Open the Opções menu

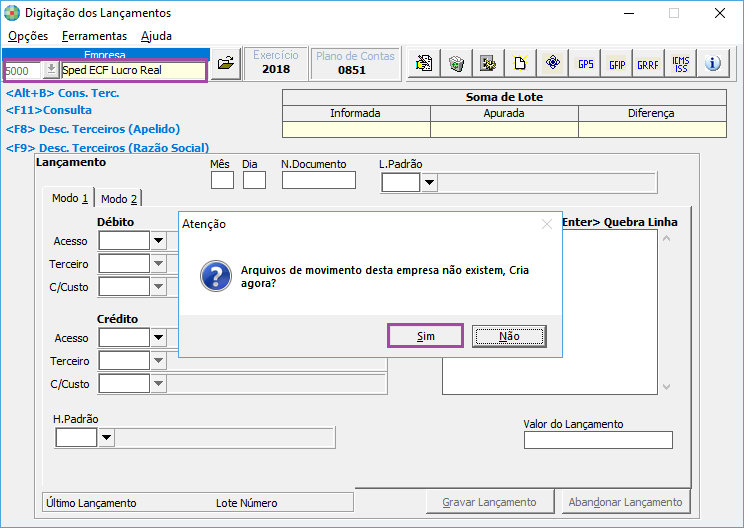coord(28,36)
